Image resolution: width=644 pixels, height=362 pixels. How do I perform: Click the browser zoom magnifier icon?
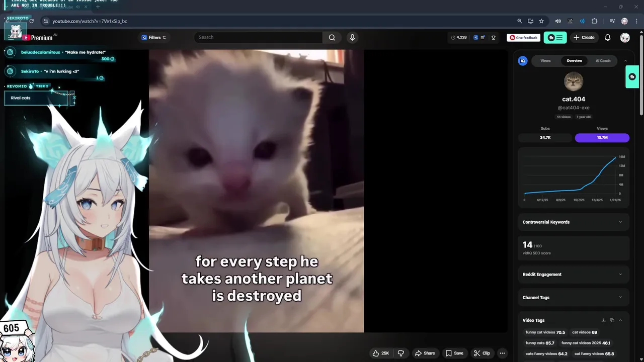(x=520, y=21)
